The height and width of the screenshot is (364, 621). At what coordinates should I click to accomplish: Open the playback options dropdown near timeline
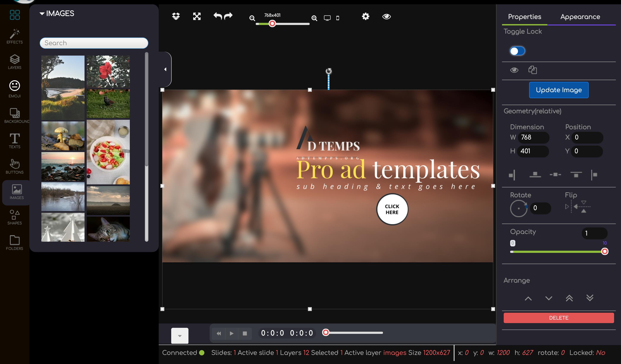180,335
